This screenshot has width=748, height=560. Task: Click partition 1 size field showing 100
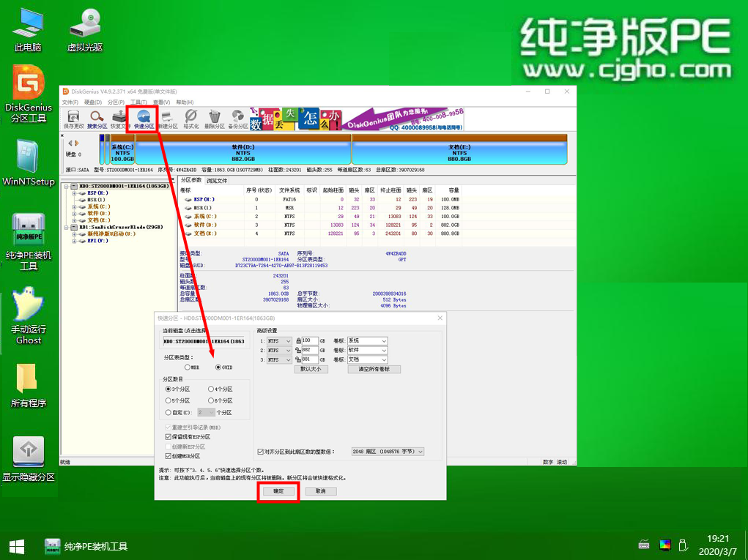pyautogui.click(x=310, y=341)
